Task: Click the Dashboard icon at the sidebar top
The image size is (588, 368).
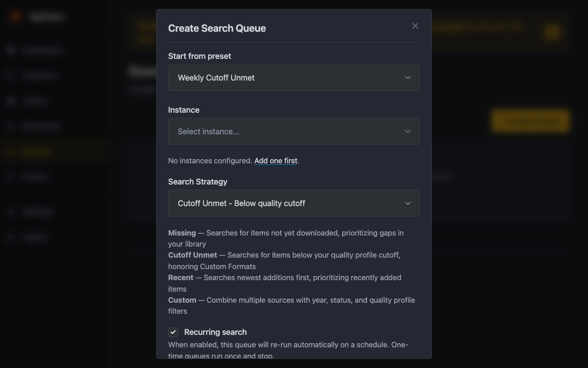Action: [11, 50]
